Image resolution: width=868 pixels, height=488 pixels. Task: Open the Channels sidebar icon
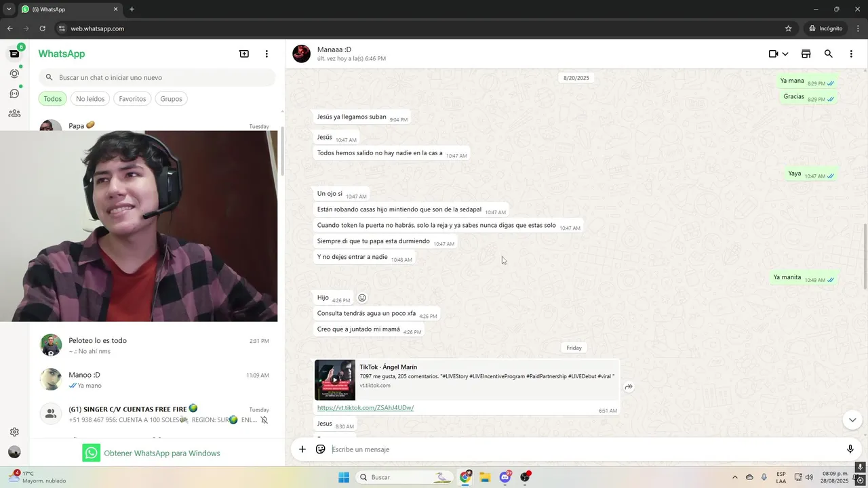[14, 94]
